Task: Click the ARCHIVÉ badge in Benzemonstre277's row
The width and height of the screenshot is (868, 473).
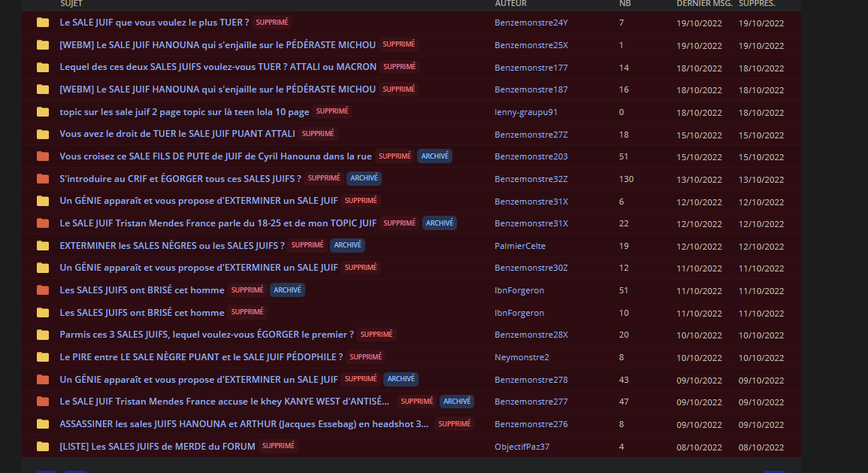Action: pyautogui.click(x=457, y=401)
